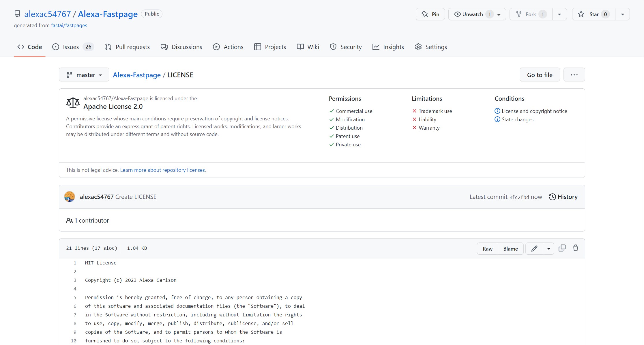The height and width of the screenshot is (345, 644).
Task: Open the Create LICENSE commit message
Action: coord(136,197)
